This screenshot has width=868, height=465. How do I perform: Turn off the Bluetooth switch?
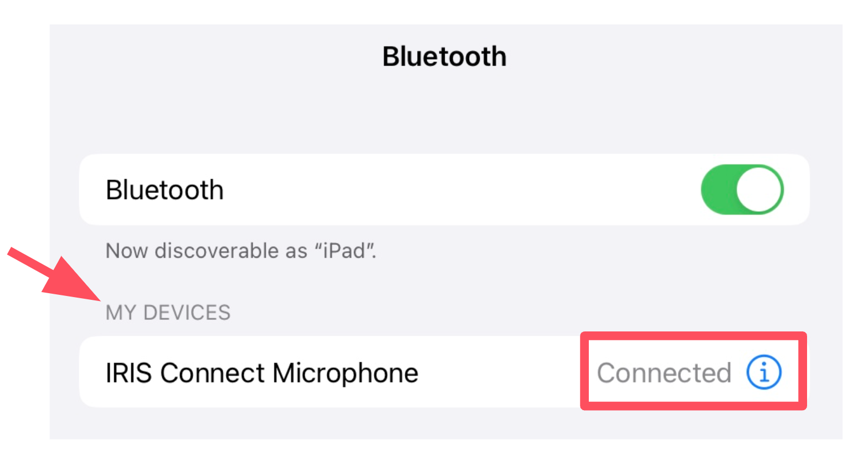(742, 190)
